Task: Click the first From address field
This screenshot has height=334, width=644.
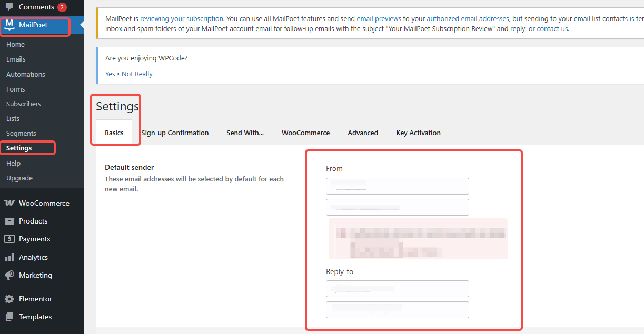Action: pyautogui.click(x=397, y=186)
